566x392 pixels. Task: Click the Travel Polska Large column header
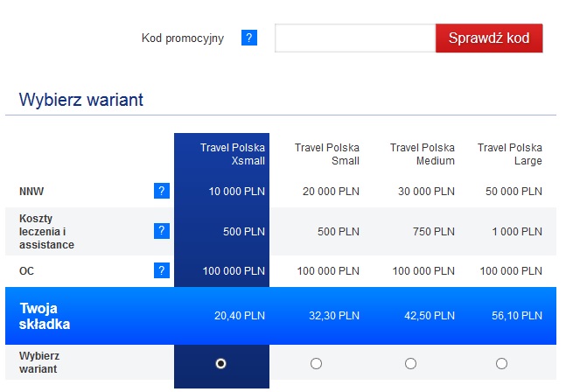click(509, 154)
